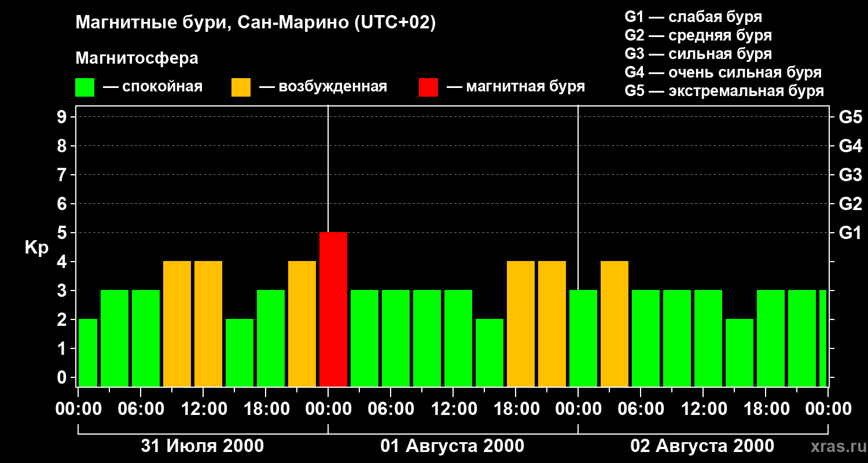Screen dimensions: 868x463
Task: Click the "Kp" axis label
Action: pos(36,248)
